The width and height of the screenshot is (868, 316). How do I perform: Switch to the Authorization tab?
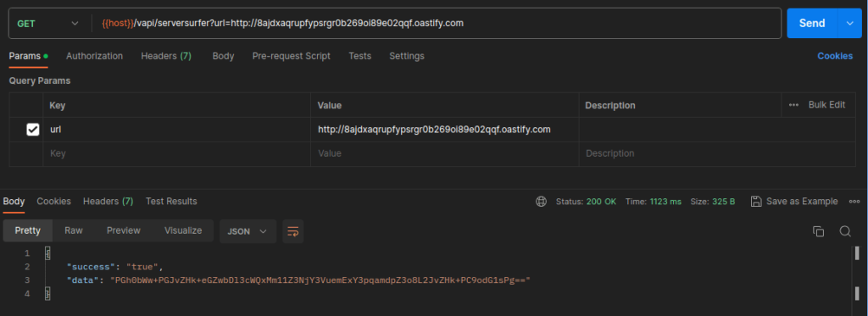point(95,56)
